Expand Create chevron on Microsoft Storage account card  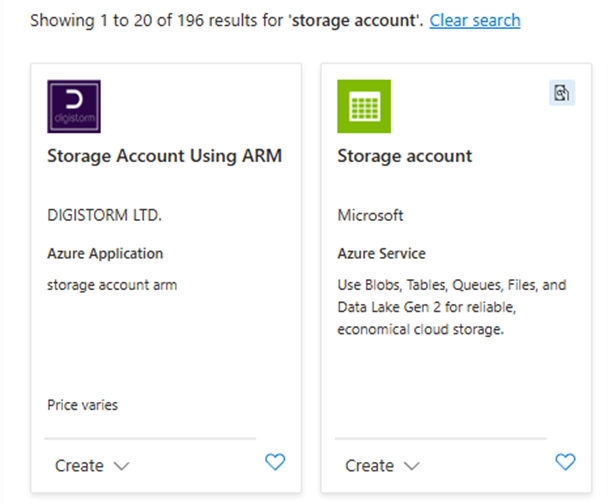click(x=412, y=466)
